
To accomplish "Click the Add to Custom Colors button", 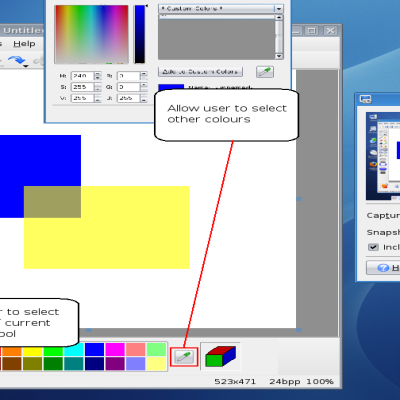I will point(200,72).
